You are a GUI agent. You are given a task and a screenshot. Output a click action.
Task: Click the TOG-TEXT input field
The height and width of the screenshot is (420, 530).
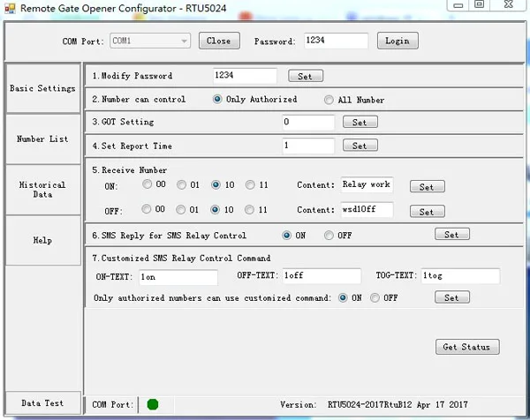pyautogui.click(x=460, y=276)
